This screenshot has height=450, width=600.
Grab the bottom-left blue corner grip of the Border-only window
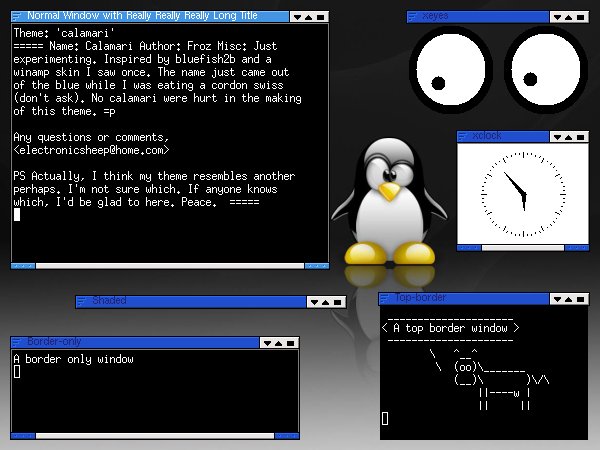(23, 436)
